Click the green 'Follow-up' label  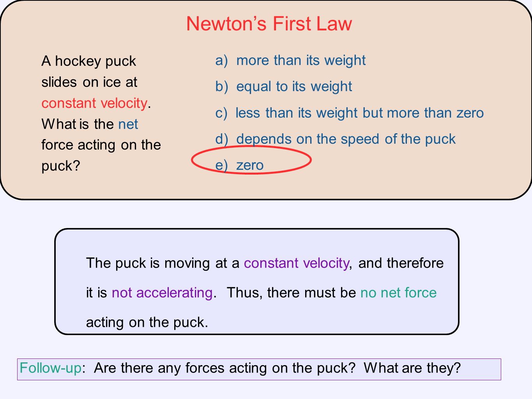click(51, 368)
